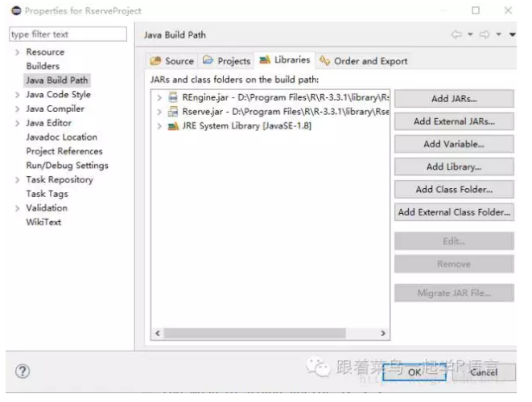Select the REngine.jar row text
The image size is (532, 402).
[286, 97]
